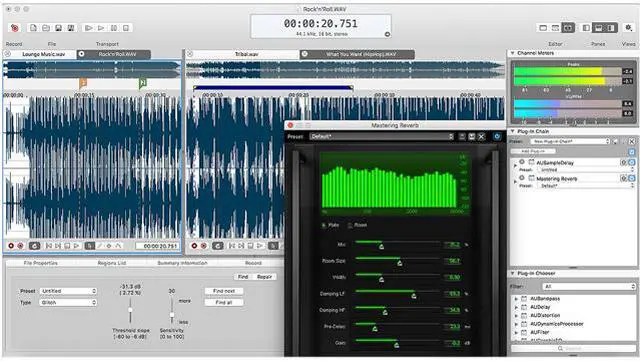
Task: Expand the Mastering Reverb plug-in row
Action: click(515, 182)
